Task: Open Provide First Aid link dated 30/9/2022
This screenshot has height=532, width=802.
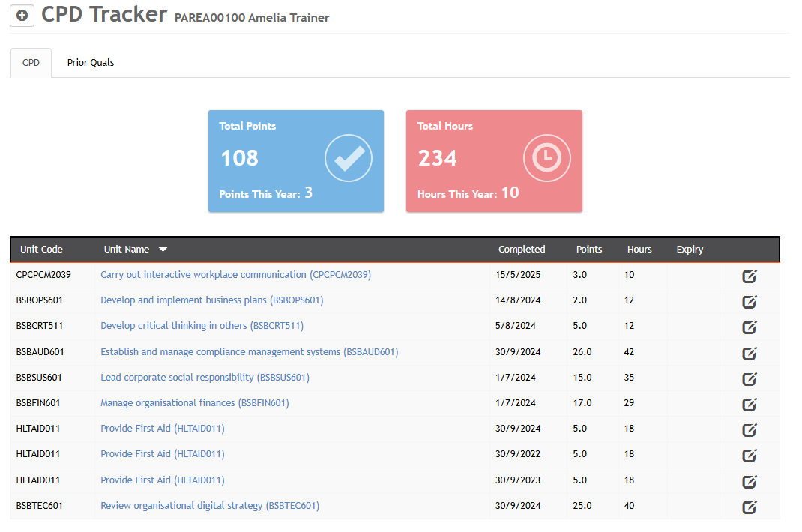Action: [162, 454]
